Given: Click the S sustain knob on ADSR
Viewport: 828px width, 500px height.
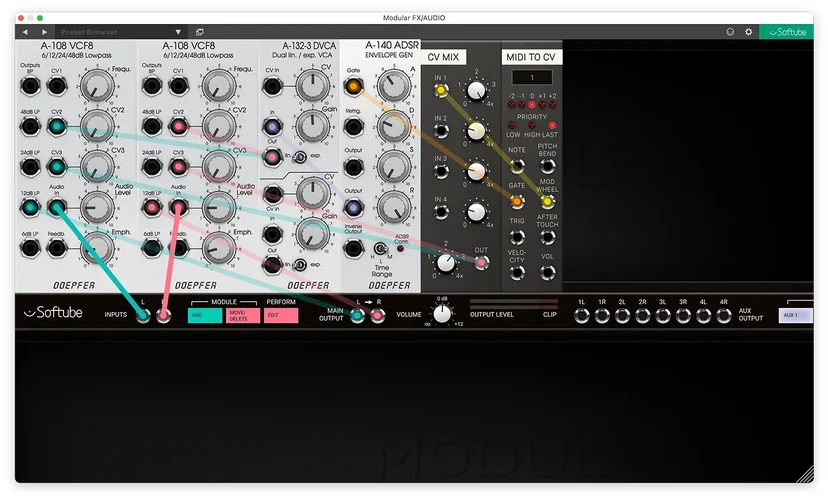Looking at the screenshot, I should [393, 167].
